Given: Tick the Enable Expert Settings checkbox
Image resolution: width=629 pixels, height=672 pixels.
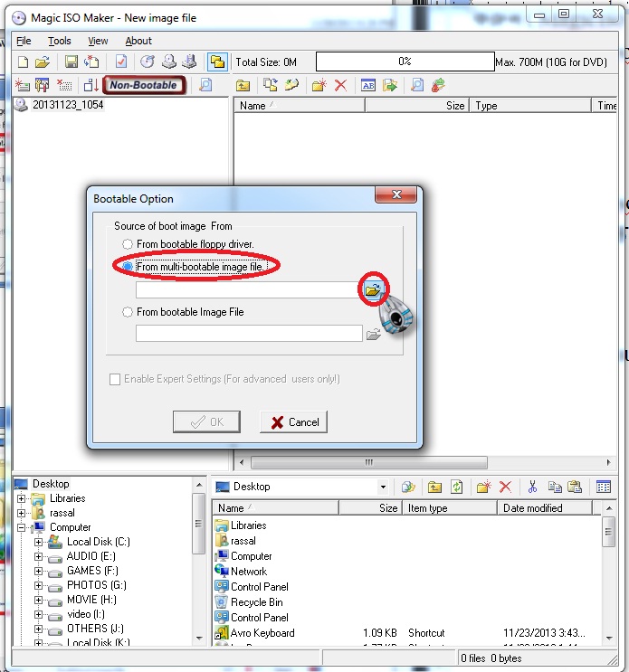Looking at the screenshot, I should tap(115, 379).
